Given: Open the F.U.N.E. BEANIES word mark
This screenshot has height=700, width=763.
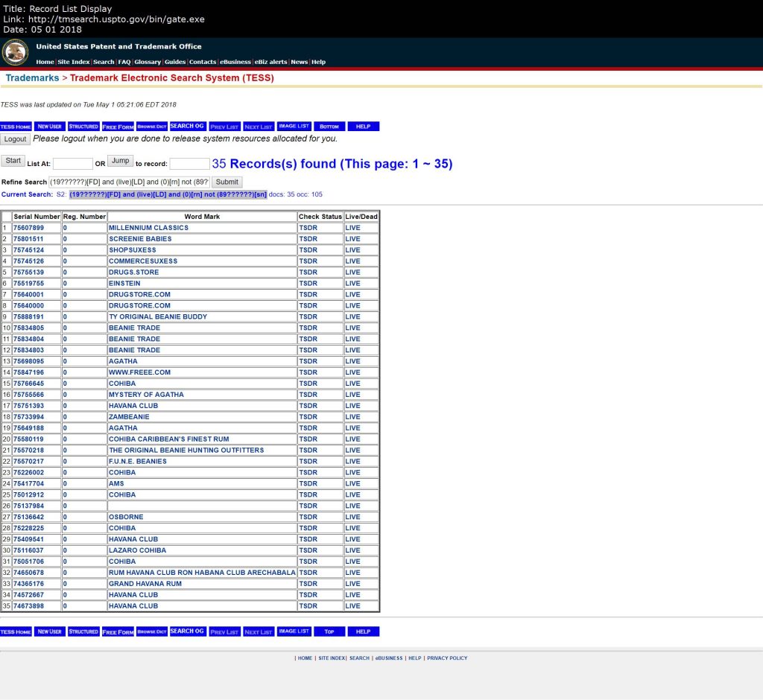Looking at the screenshot, I should tap(138, 462).
